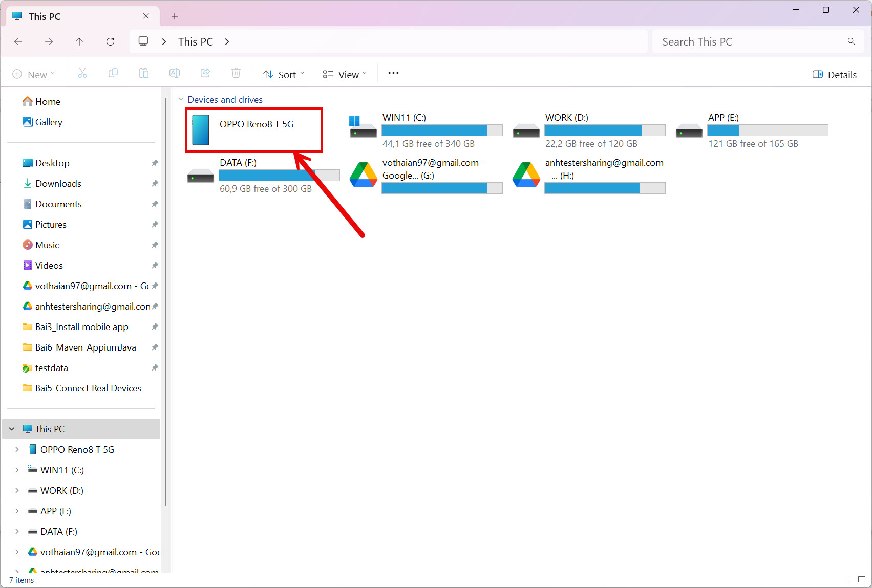Collapse the This PC tree node
Screen dimensions: 872x588
tap(12, 429)
